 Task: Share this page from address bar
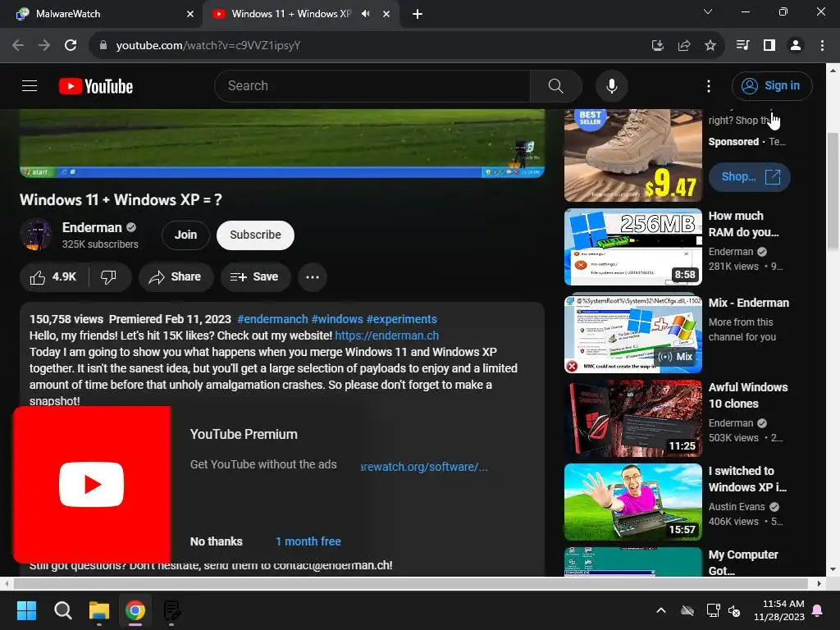click(x=684, y=45)
